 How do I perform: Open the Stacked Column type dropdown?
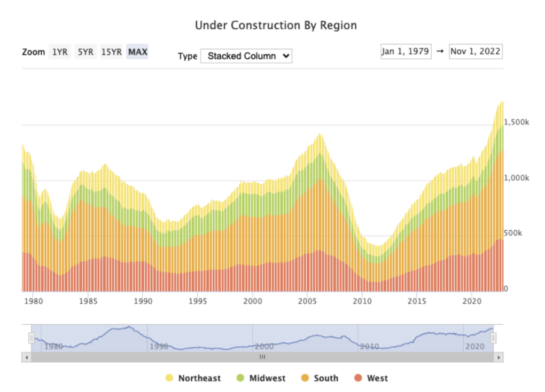point(246,56)
